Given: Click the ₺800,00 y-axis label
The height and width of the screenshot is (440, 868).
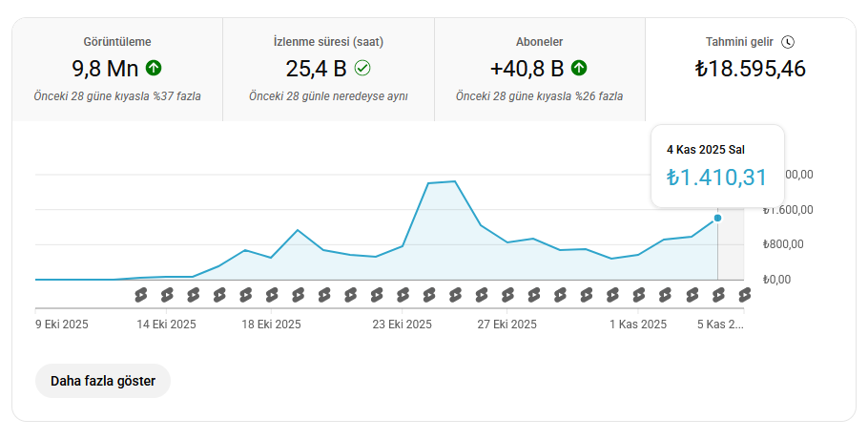Looking at the screenshot, I should point(783,244).
